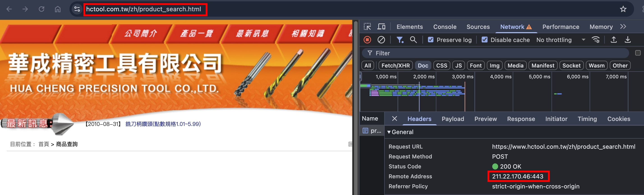Filter requests by Media

(515, 66)
